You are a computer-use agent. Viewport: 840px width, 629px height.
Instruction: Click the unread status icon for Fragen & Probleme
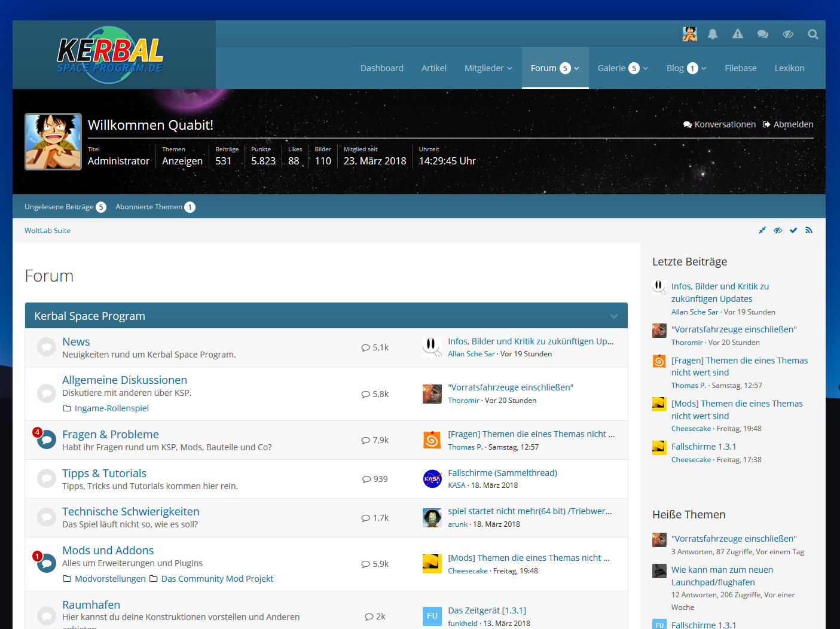pos(46,441)
